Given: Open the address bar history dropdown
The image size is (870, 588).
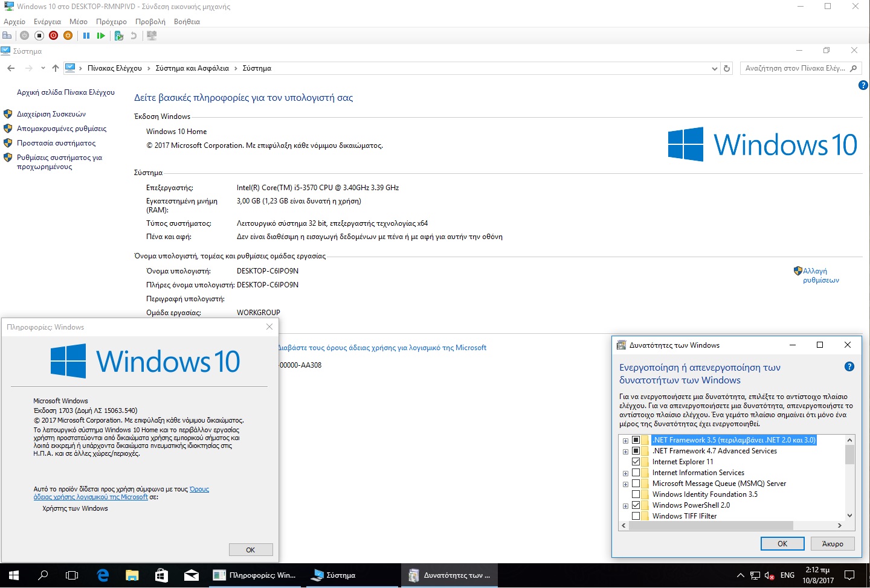Looking at the screenshot, I should 715,68.
